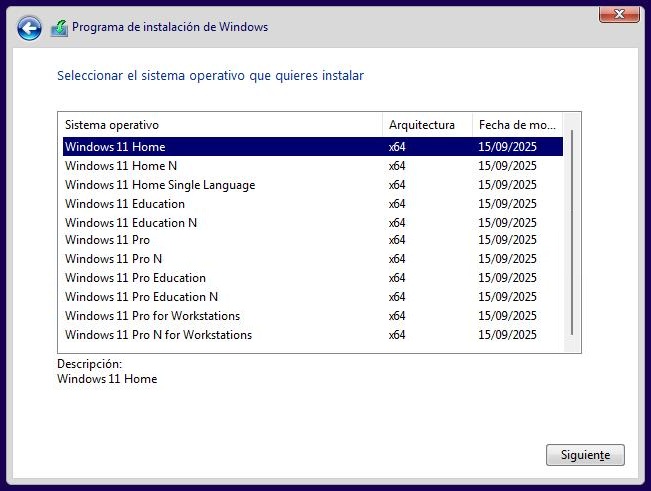
Task: Click the Descripción label
Action: click(90, 364)
